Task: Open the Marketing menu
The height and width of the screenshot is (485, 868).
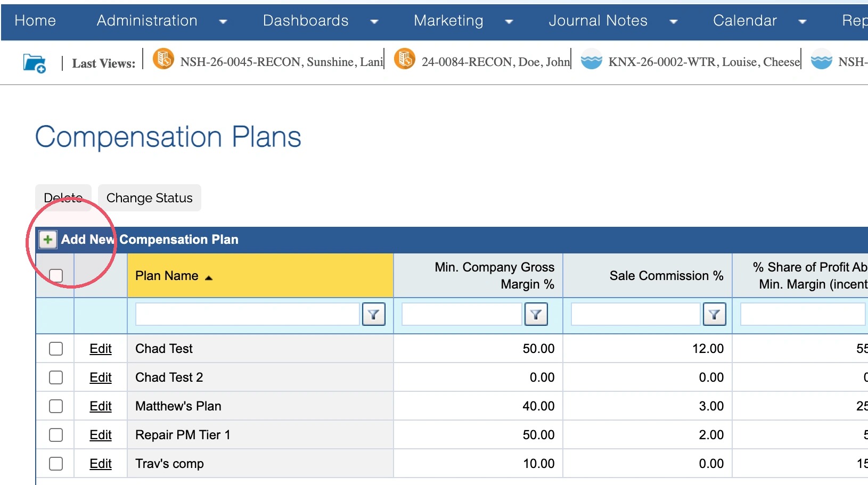Action: (448, 21)
